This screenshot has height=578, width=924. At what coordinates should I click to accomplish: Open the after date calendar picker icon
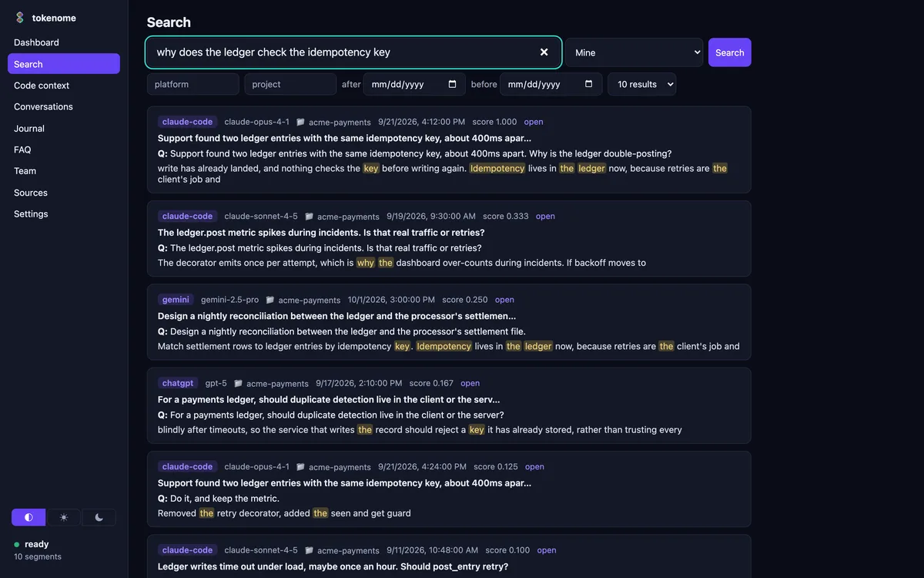(x=453, y=84)
